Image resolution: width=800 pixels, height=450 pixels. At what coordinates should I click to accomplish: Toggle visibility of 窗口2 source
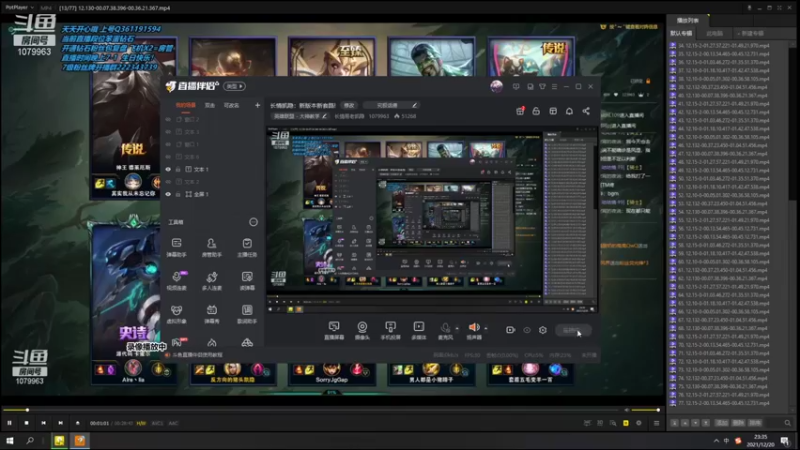point(168,119)
